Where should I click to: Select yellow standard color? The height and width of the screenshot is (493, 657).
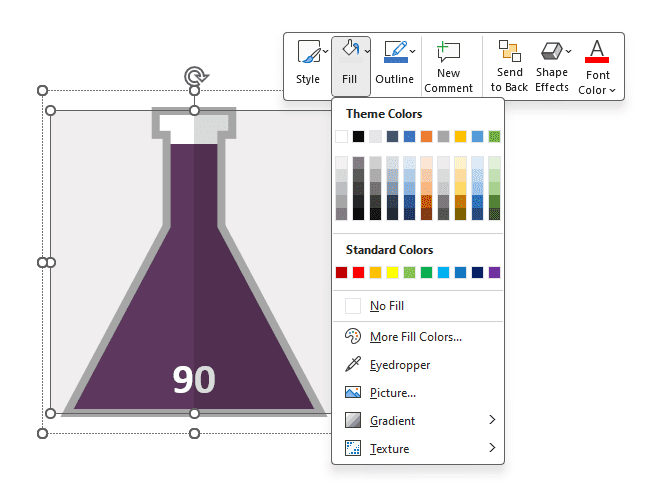pos(392,273)
